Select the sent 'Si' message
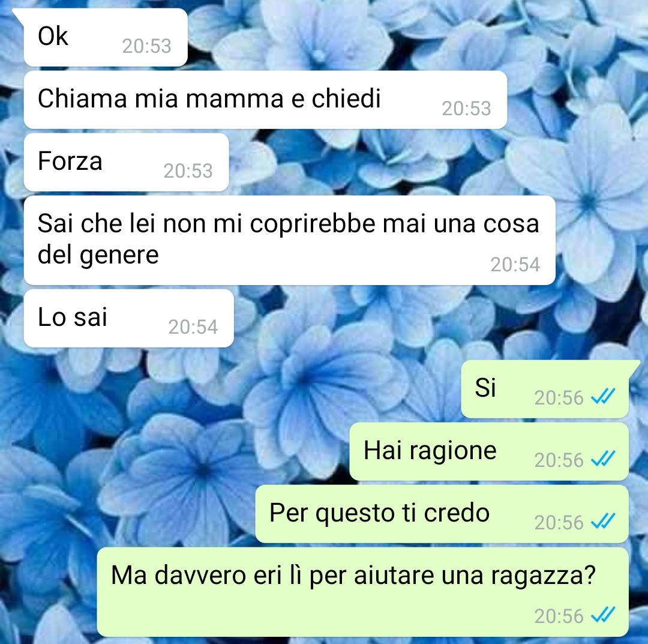The image size is (648, 644). tap(545, 390)
